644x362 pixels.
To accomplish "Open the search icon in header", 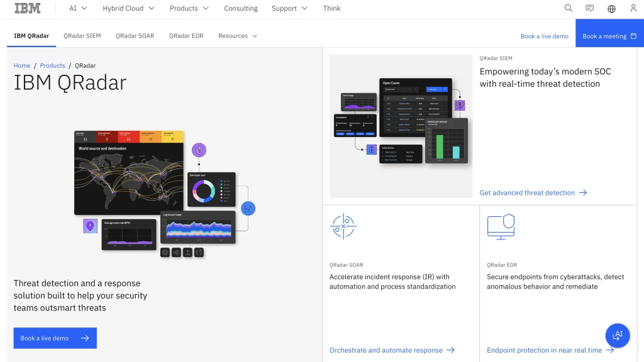I will click(x=569, y=8).
